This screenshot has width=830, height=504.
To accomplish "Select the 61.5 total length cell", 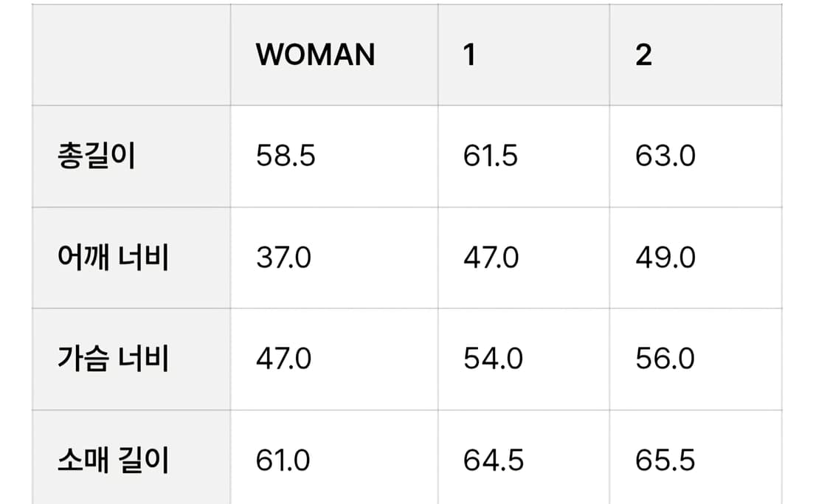I will tap(491, 156).
